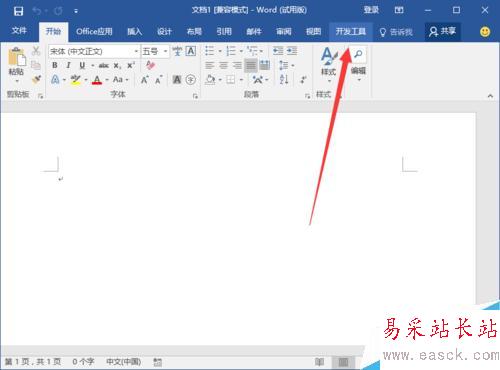500x370 pixels.
Task: Click the Save icon in quick access toolbar
Action: [x=18, y=11]
